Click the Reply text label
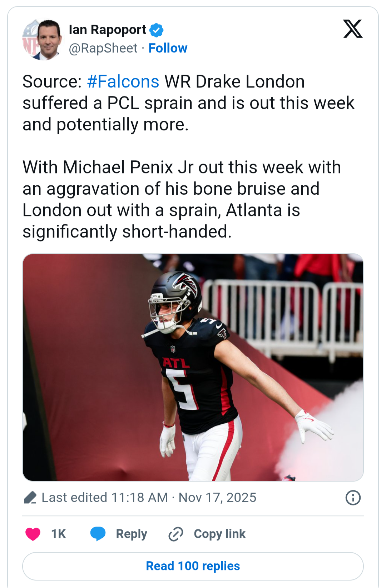 click(132, 534)
